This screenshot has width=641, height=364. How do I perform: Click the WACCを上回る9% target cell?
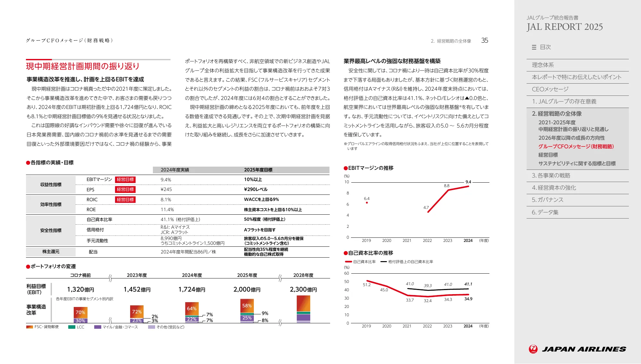click(x=262, y=199)
